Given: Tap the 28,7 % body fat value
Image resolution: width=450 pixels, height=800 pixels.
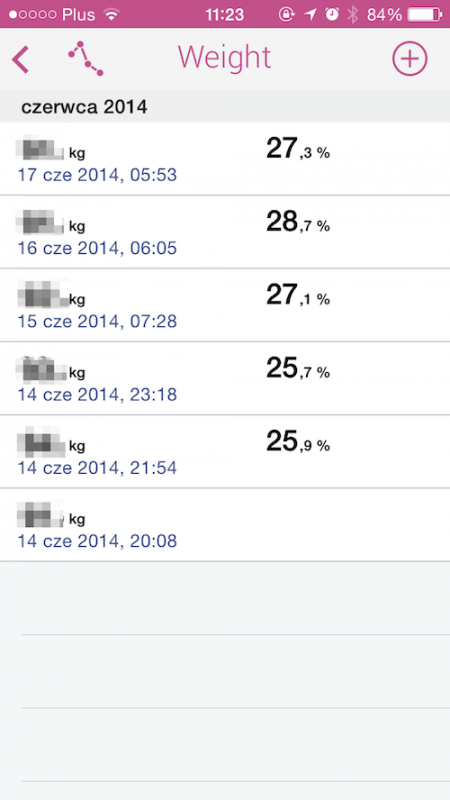Looking at the screenshot, I should pos(298,222).
